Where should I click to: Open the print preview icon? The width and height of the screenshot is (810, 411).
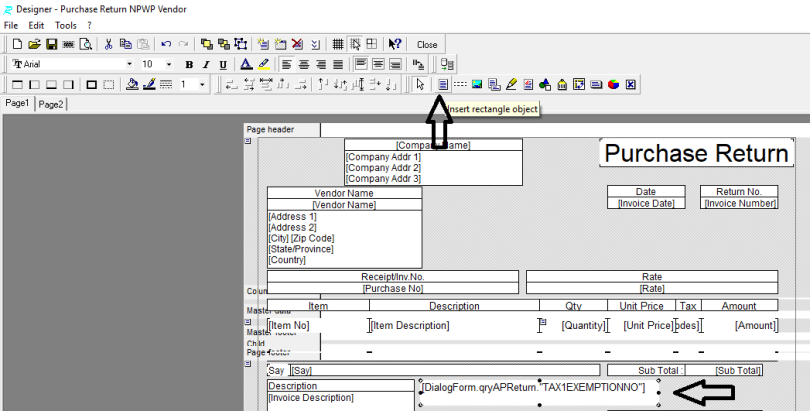click(86, 44)
